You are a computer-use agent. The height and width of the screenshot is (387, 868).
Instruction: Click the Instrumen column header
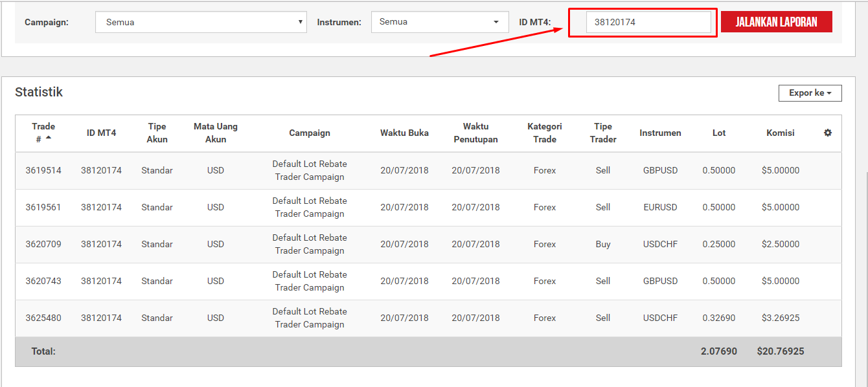[660, 133]
